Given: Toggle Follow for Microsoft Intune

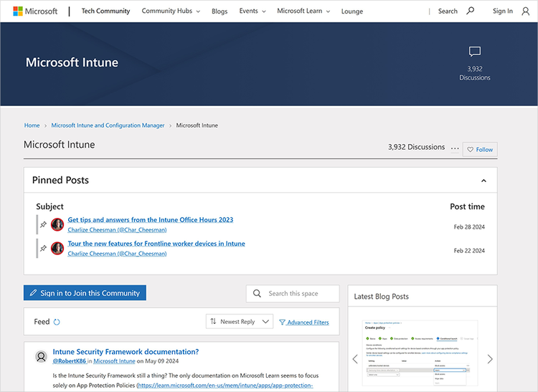Looking at the screenshot, I should (480, 149).
